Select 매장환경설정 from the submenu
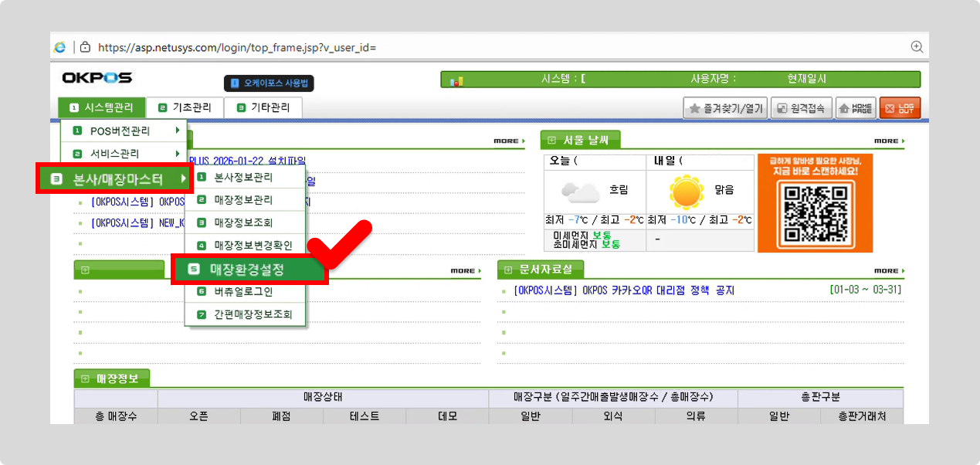The height and width of the screenshot is (465, 980). 247,270
